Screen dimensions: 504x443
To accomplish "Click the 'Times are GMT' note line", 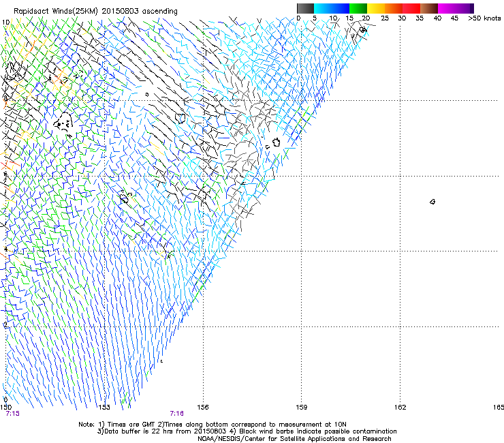I will pos(212,425).
